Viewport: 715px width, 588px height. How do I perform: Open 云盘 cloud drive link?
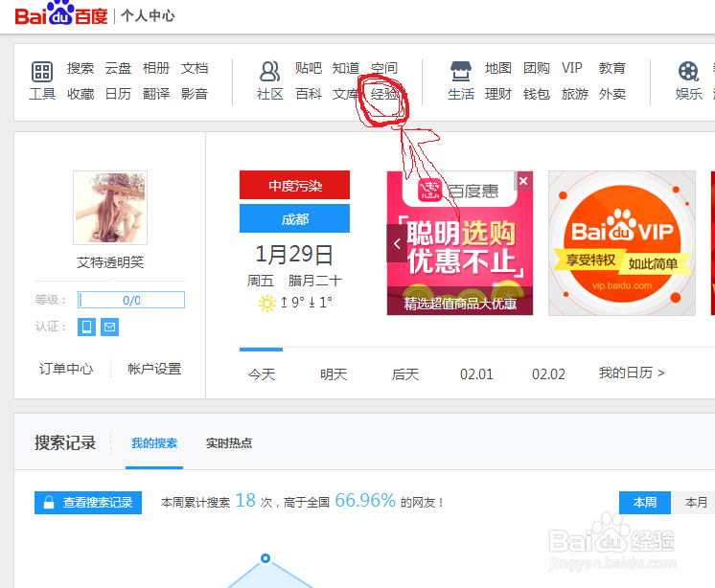(x=118, y=68)
